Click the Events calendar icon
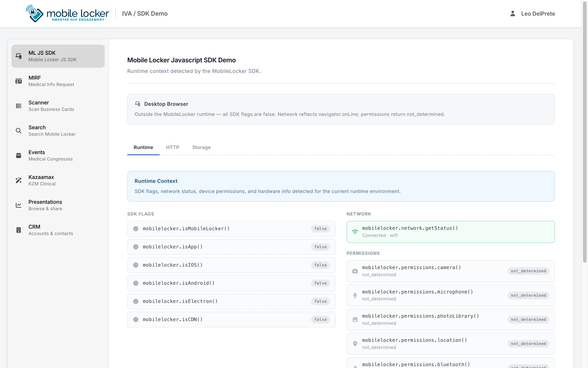 (18, 155)
